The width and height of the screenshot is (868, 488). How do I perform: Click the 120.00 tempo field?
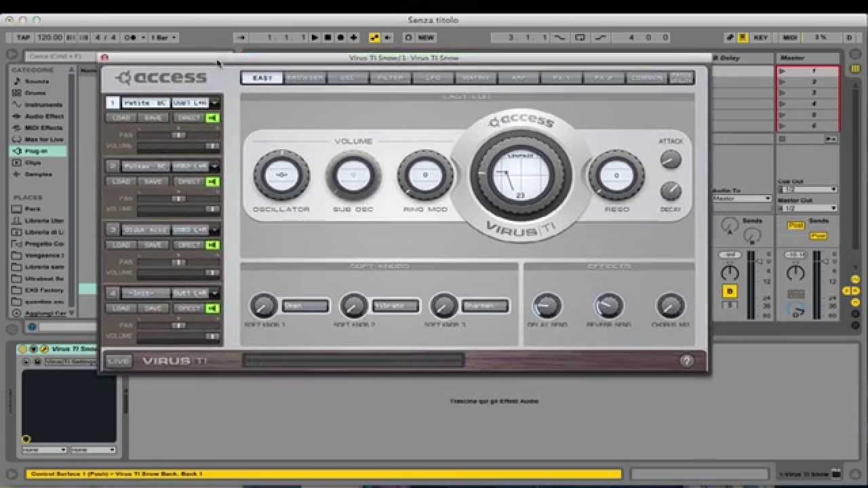coord(50,37)
